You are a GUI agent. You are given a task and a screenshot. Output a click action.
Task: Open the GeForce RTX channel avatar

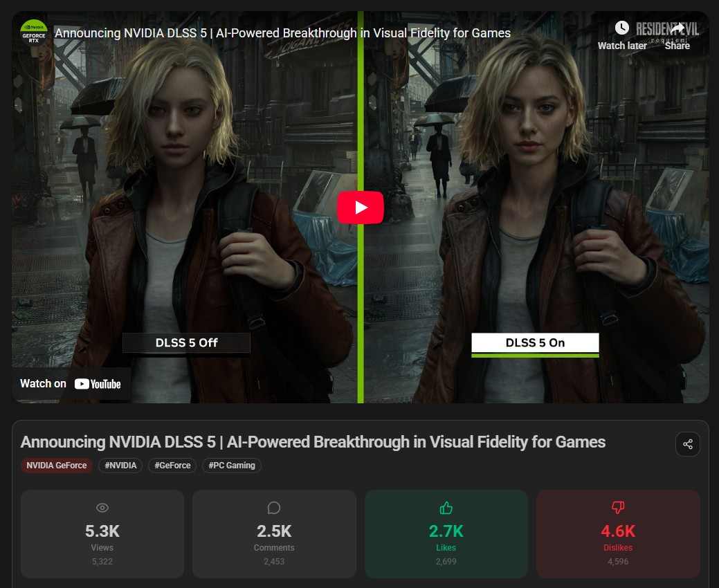coord(34,33)
